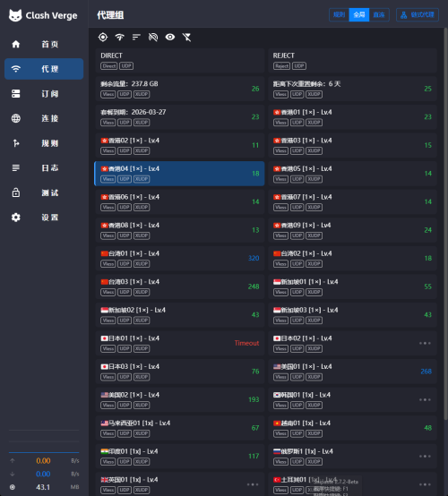
Task: Select the highlighted 香港04 proxy node
Action: [x=179, y=174]
